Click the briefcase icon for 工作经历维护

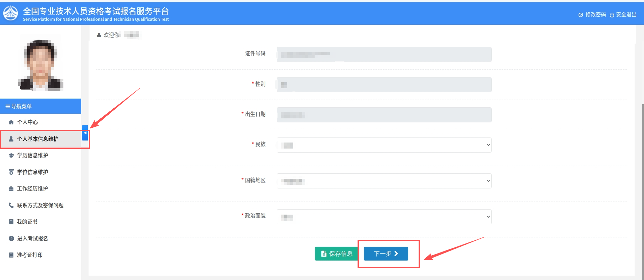11,189
